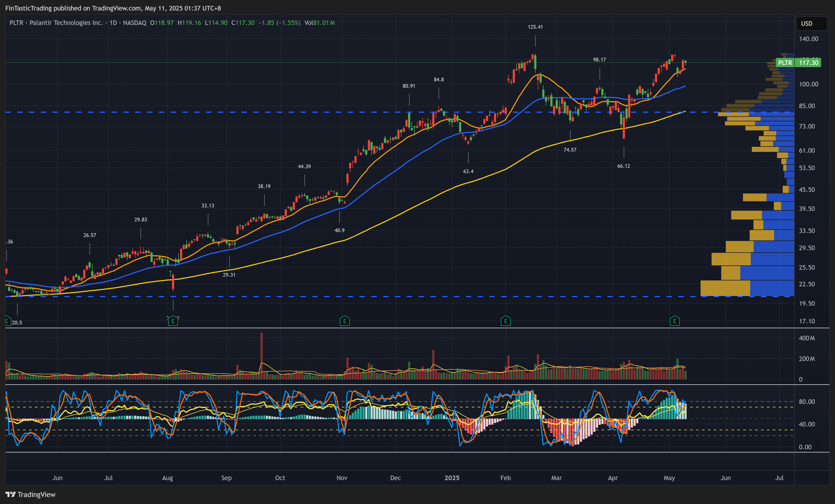The image size is (835, 504).
Task: Click the 63.4 low annotation
Action: pyautogui.click(x=468, y=171)
